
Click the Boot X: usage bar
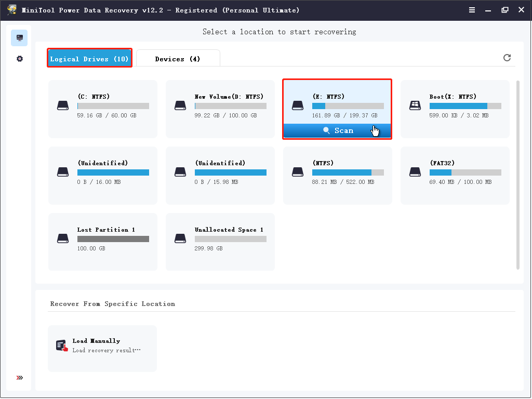click(x=465, y=106)
